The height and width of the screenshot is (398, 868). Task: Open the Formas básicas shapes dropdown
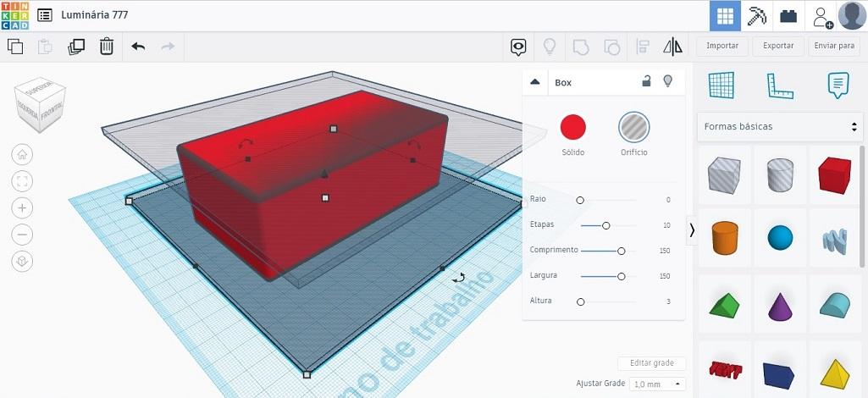click(x=780, y=127)
